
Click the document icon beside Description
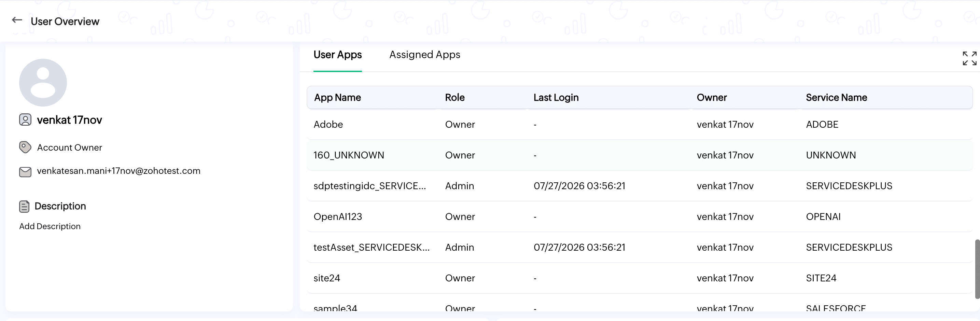pyautogui.click(x=24, y=207)
